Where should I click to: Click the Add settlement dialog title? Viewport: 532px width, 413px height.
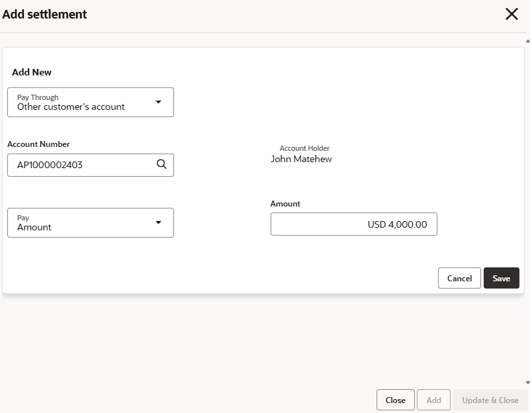pyautogui.click(x=44, y=14)
